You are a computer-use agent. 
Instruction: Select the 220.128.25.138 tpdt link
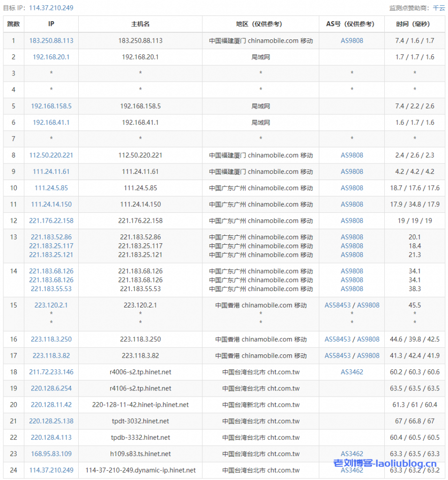tap(51, 421)
